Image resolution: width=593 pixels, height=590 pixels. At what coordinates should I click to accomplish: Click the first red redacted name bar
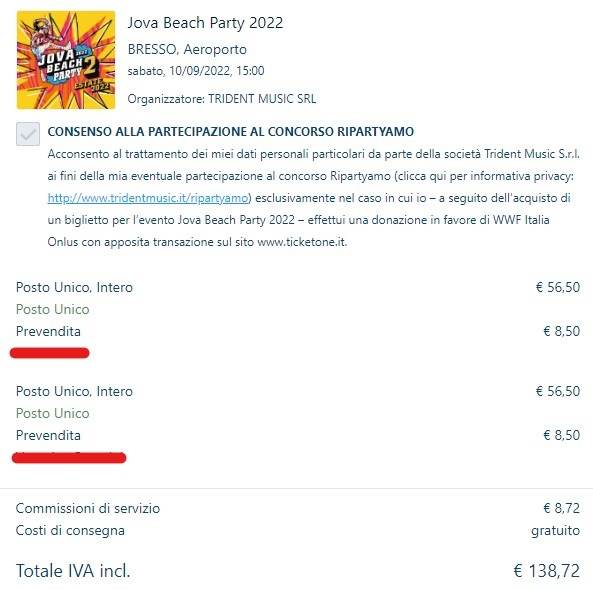pyautogui.click(x=50, y=353)
